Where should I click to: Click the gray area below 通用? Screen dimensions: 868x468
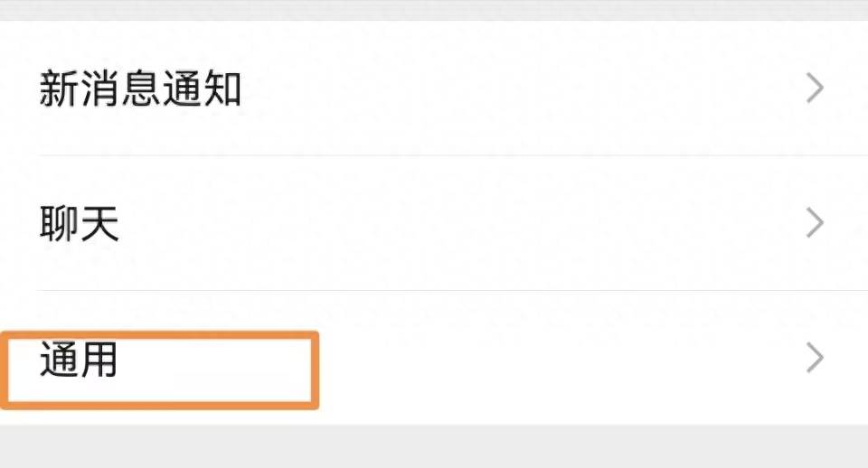[434, 446]
